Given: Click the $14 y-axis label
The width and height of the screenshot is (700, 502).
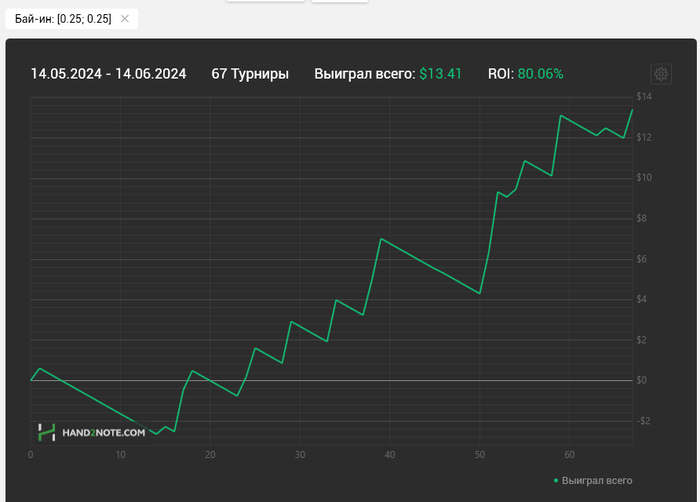Looking at the screenshot, I should coord(644,96).
